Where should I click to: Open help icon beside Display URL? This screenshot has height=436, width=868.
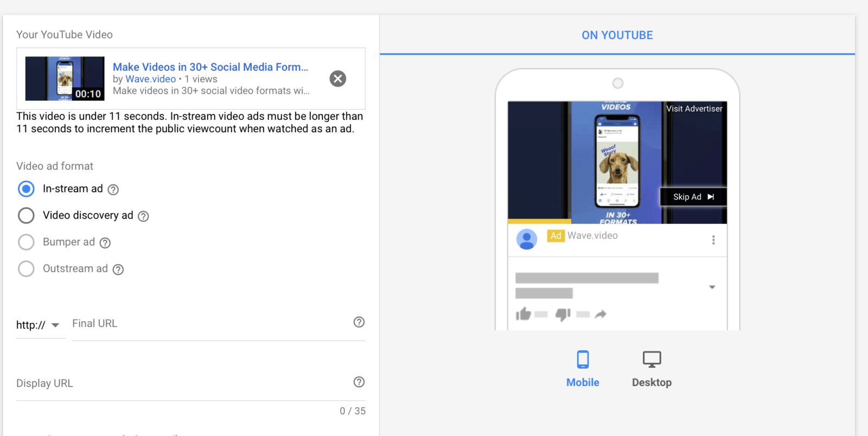click(x=359, y=382)
